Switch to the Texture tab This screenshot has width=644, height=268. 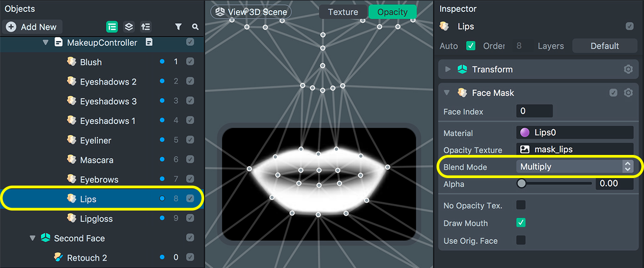click(x=343, y=12)
